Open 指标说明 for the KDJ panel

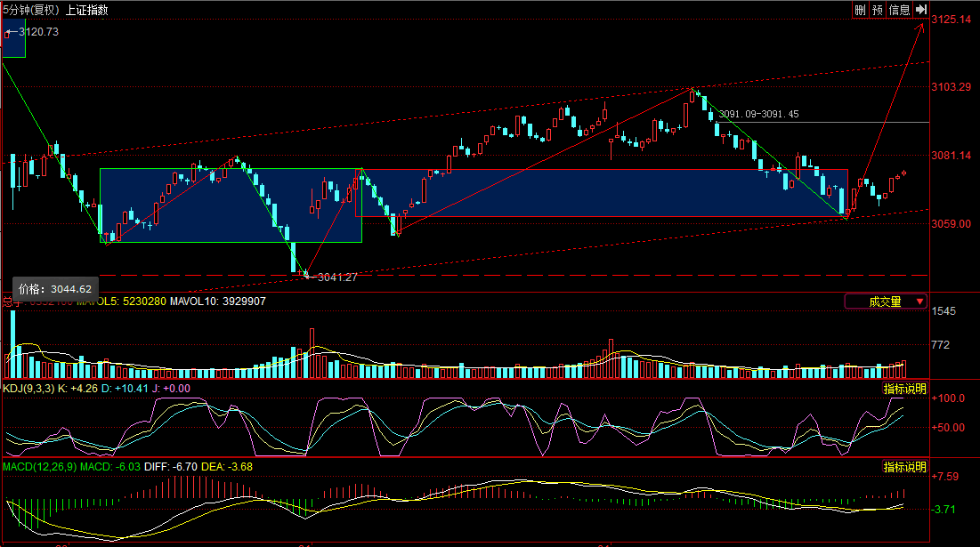coord(904,389)
